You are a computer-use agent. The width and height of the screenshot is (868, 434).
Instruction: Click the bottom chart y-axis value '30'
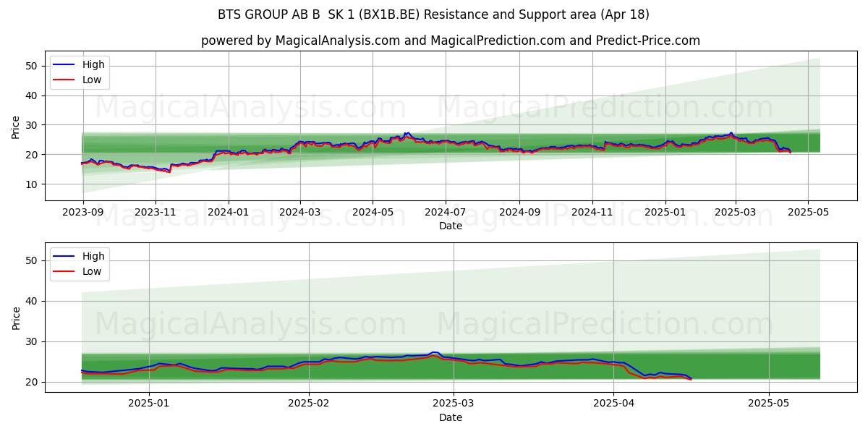pos(33,341)
